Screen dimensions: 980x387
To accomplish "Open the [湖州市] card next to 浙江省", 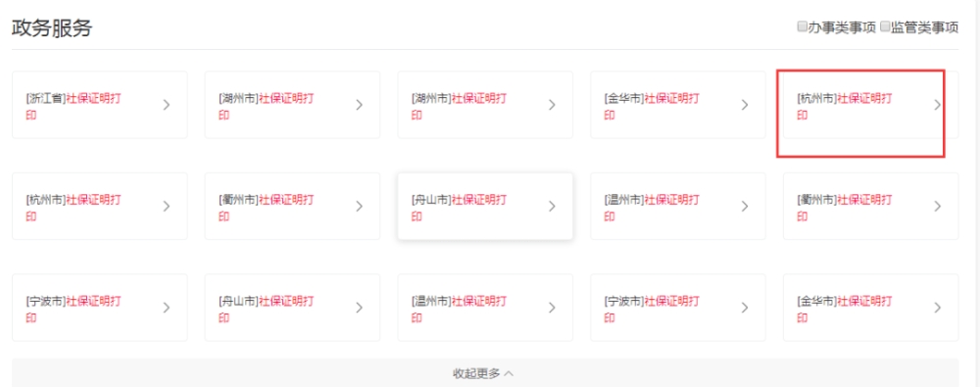I will coord(292,105).
